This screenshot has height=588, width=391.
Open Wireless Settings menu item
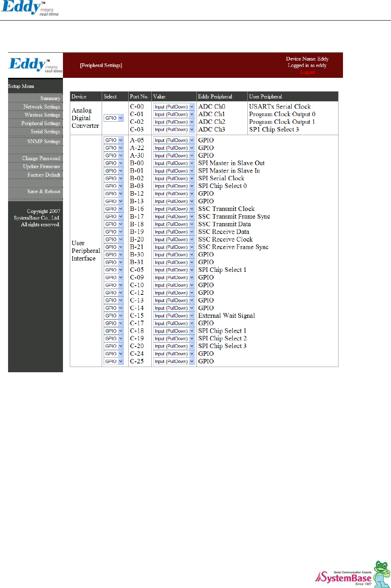pyautogui.click(x=42, y=115)
